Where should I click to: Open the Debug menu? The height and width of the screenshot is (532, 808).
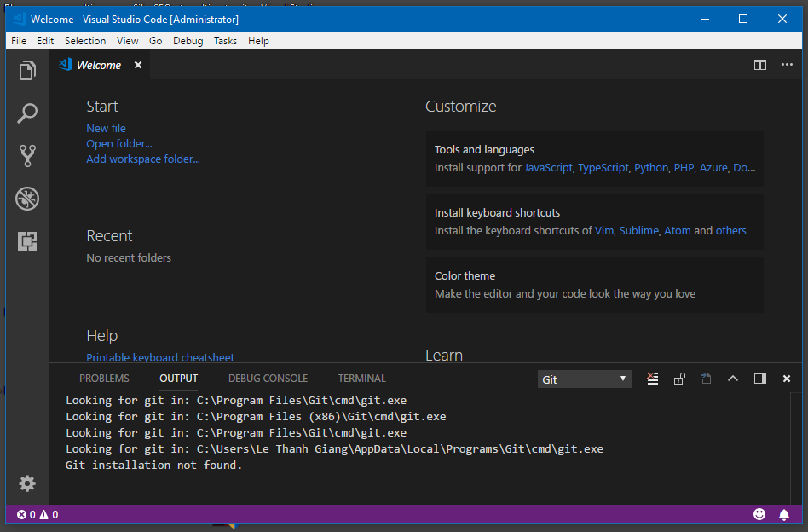188,40
